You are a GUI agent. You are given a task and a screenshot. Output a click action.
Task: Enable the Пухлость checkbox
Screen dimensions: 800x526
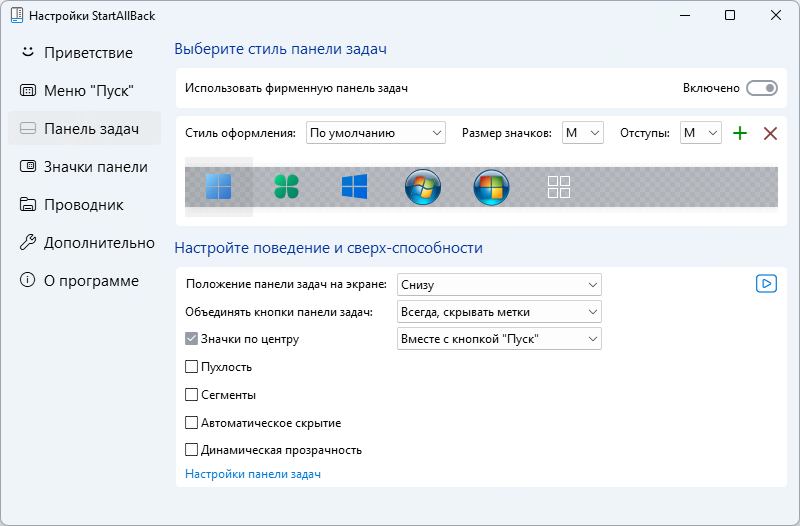pos(192,367)
